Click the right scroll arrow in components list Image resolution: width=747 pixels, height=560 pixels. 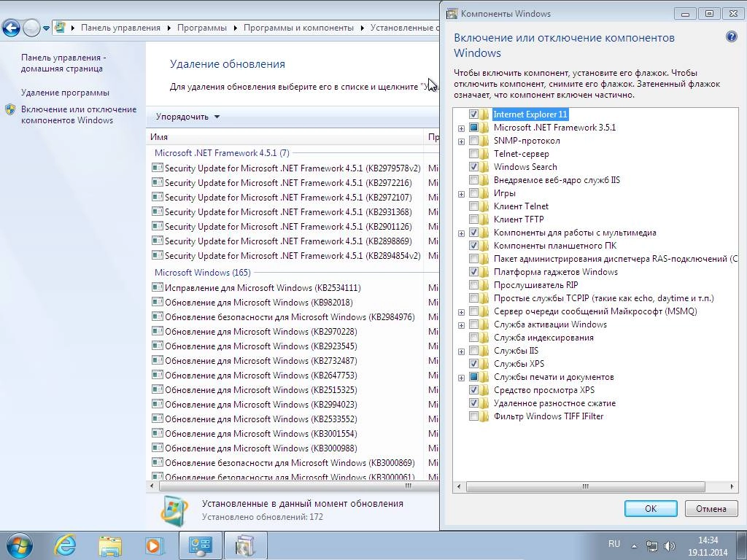732,486
